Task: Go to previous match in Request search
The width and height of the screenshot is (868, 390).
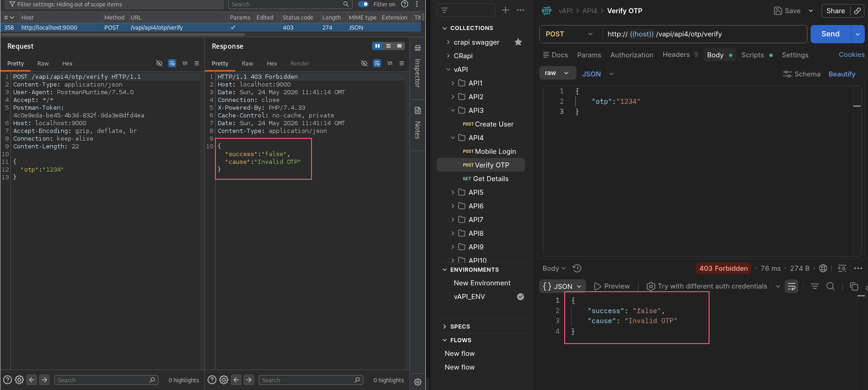Action: pyautogui.click(x=31, y=380)
